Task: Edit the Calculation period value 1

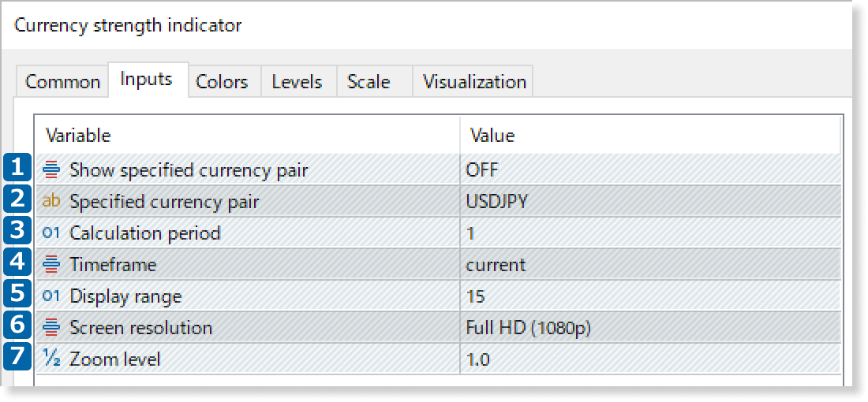Action: [650, 233]
